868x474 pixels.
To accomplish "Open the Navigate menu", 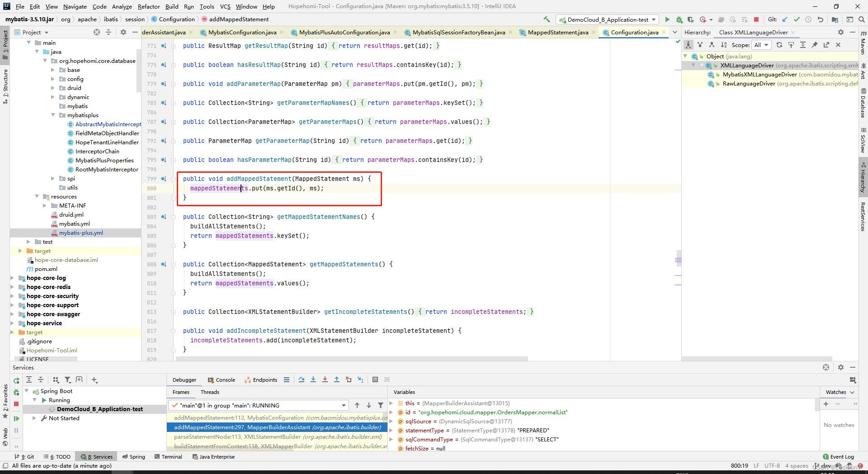I will [75, 6].
